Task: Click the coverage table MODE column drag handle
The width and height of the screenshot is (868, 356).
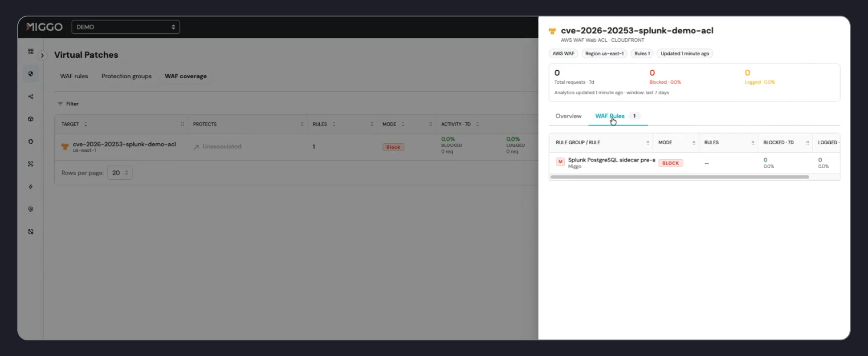Action: click(x=431, y=124)
